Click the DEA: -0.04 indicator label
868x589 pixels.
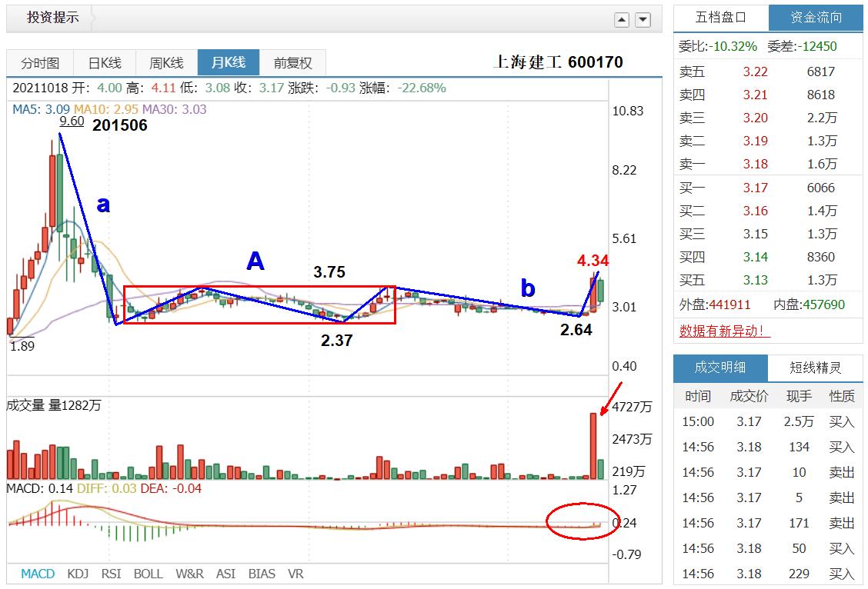tap(171, 489)
